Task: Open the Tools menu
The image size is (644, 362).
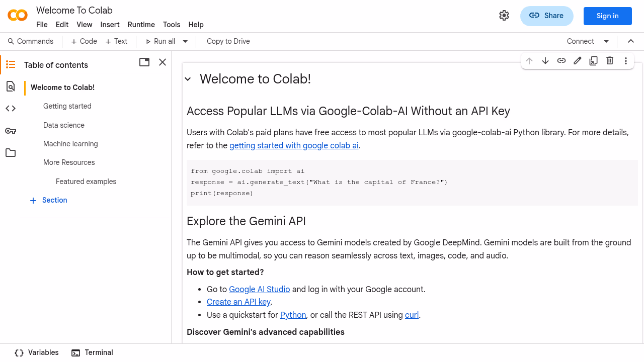Action: coord(172,25)
